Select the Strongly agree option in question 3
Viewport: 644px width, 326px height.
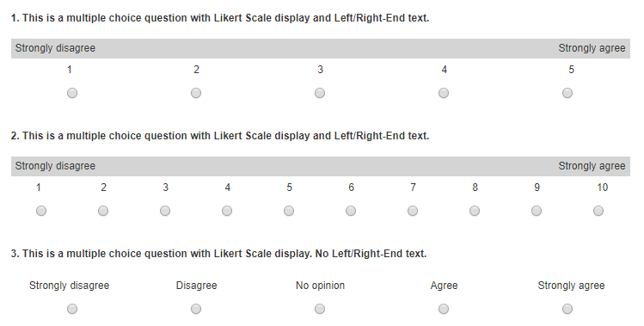pyautogui.click(x=567, y=309)
